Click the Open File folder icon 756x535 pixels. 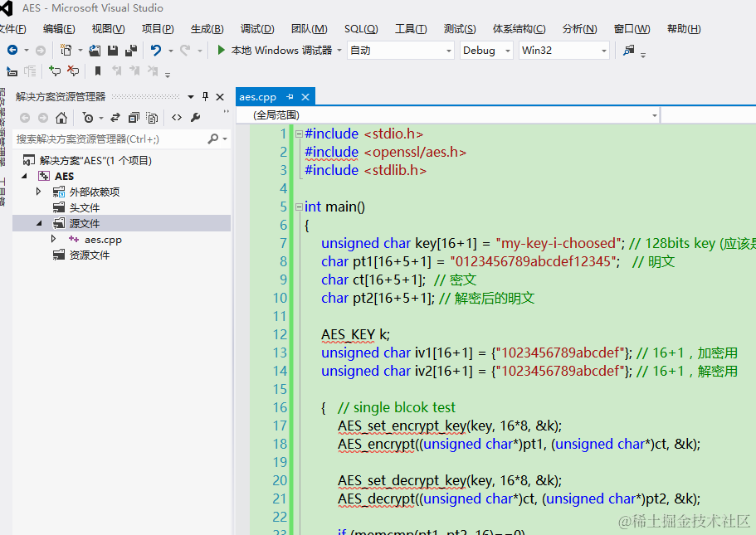click(x=95, y=50)
